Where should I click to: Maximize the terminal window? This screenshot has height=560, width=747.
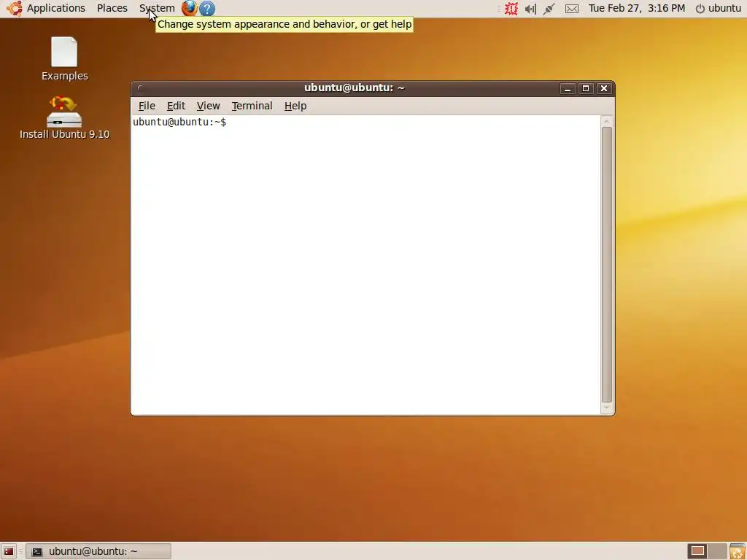coord(586,88)
